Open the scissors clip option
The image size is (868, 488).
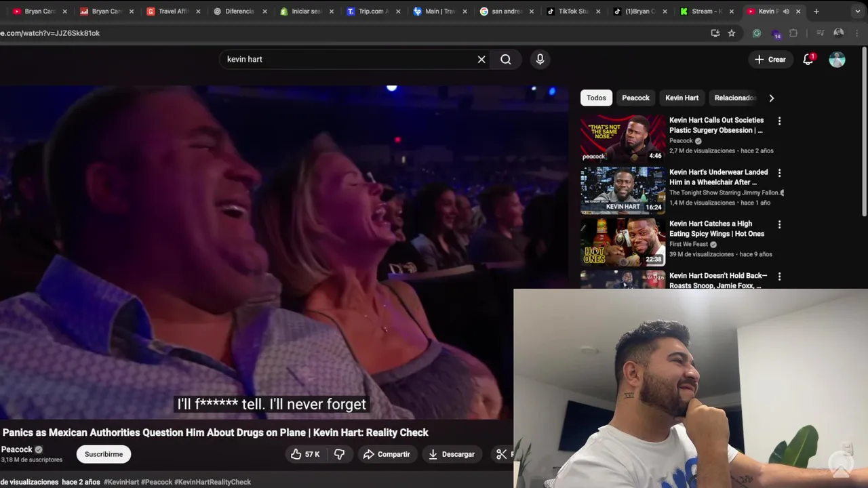pyautogui.click(x=502, y=454)
